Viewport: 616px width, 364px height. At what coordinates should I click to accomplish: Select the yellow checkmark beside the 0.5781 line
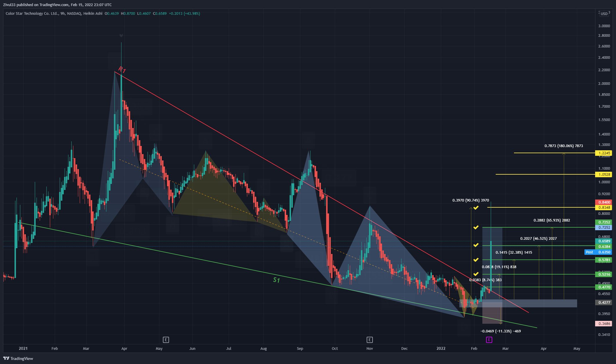coord(476,260)
